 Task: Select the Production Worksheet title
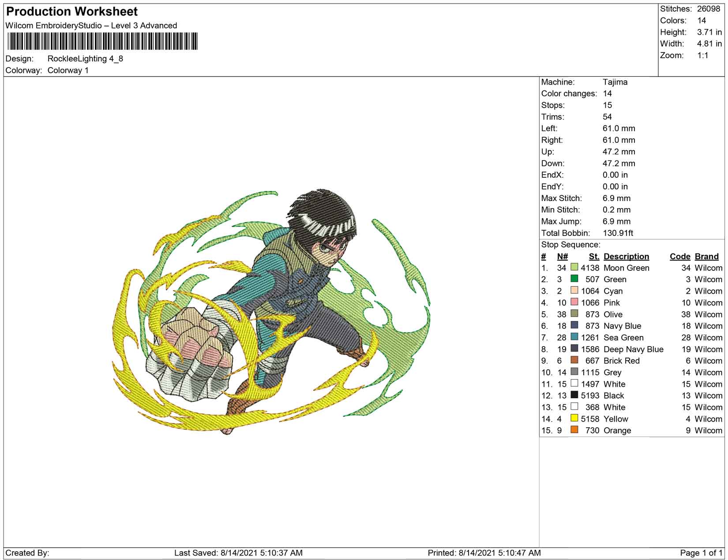[72, 11]
